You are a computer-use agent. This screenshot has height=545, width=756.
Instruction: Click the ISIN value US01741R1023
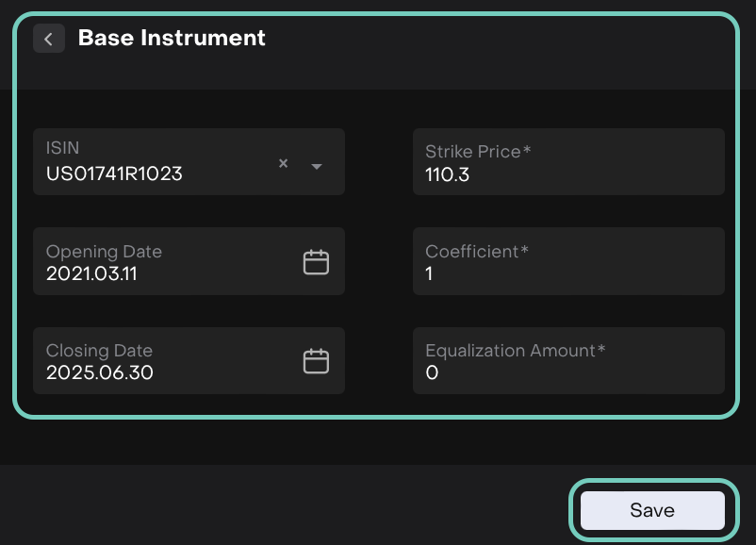[114, 174]
